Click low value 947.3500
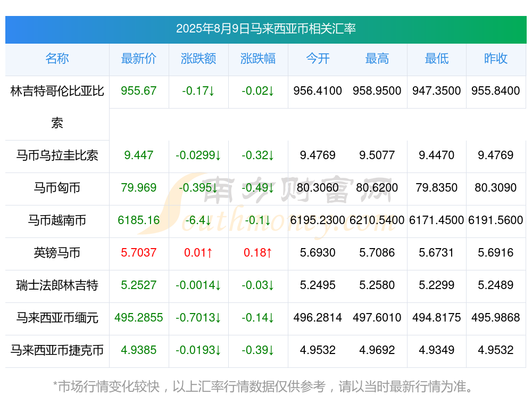The height and width of the screenshot is (403, 532). click(x=437, y=91)
